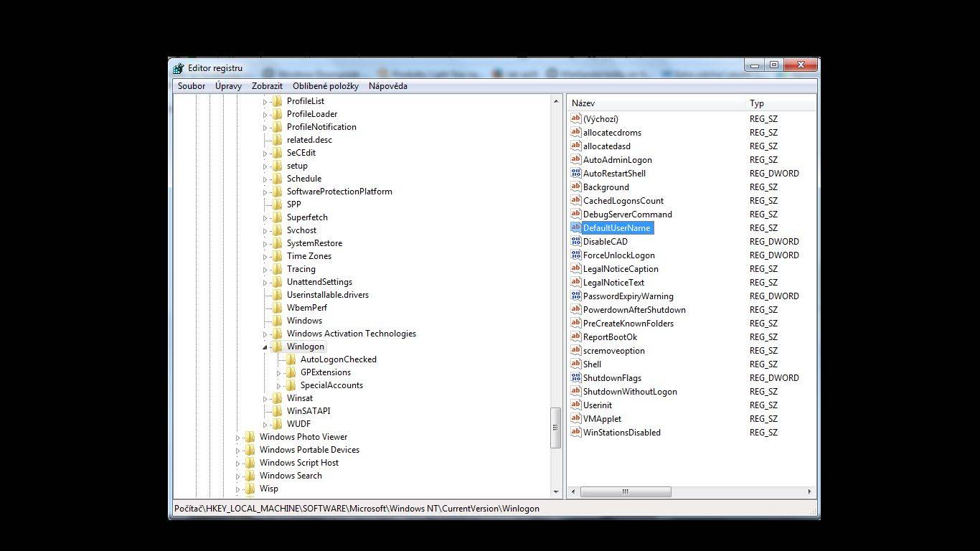Expand the Windows Script Host key
The height and width of the screenshot is (551, 980).
[x=237, y=463]
